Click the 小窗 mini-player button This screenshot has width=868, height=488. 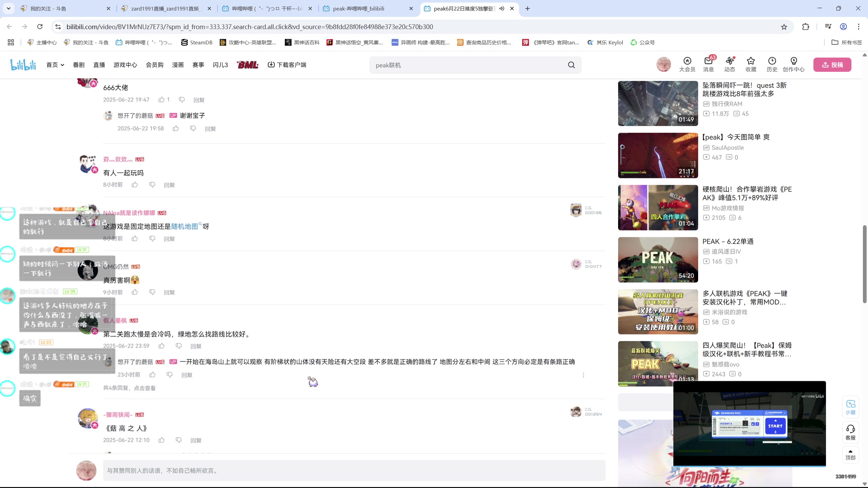[850, 407]
